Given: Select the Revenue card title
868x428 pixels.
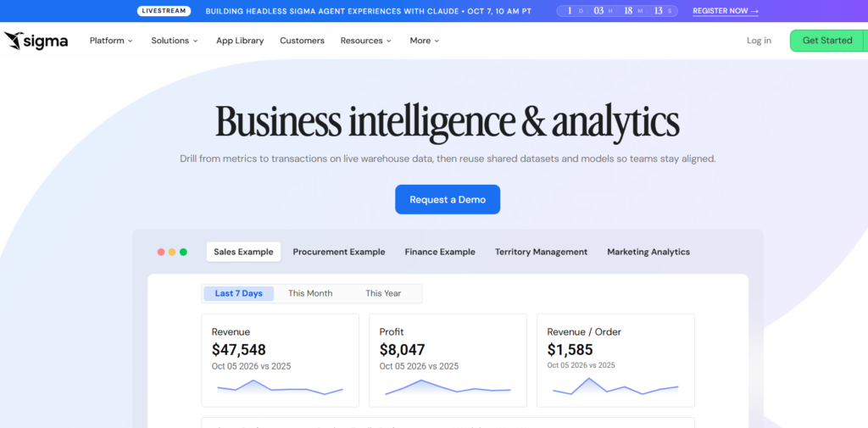Looking at the screenshot, I should point(231,332).
